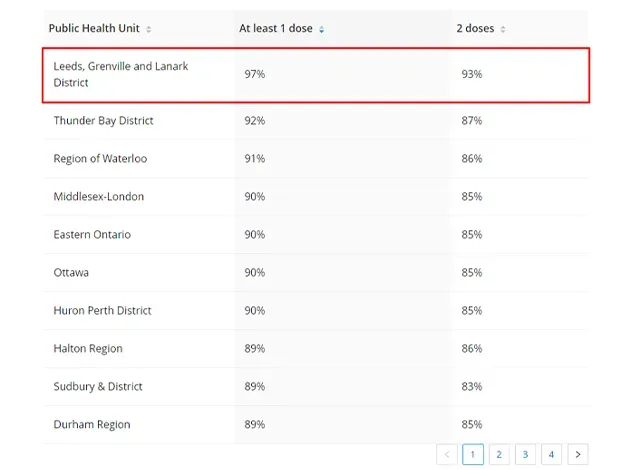Select the Sudbury & District row
The width and height of the screenshot is (640, 470).
(98, 387)
